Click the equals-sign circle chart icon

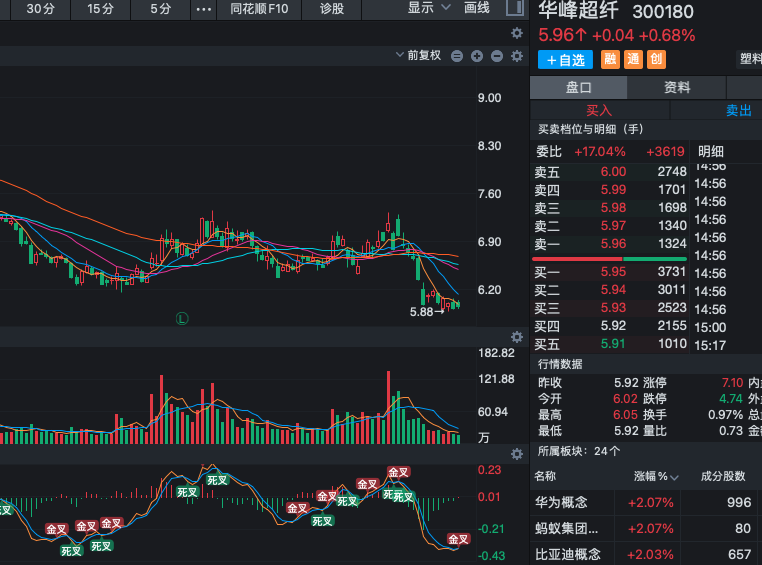pos(457,56)
